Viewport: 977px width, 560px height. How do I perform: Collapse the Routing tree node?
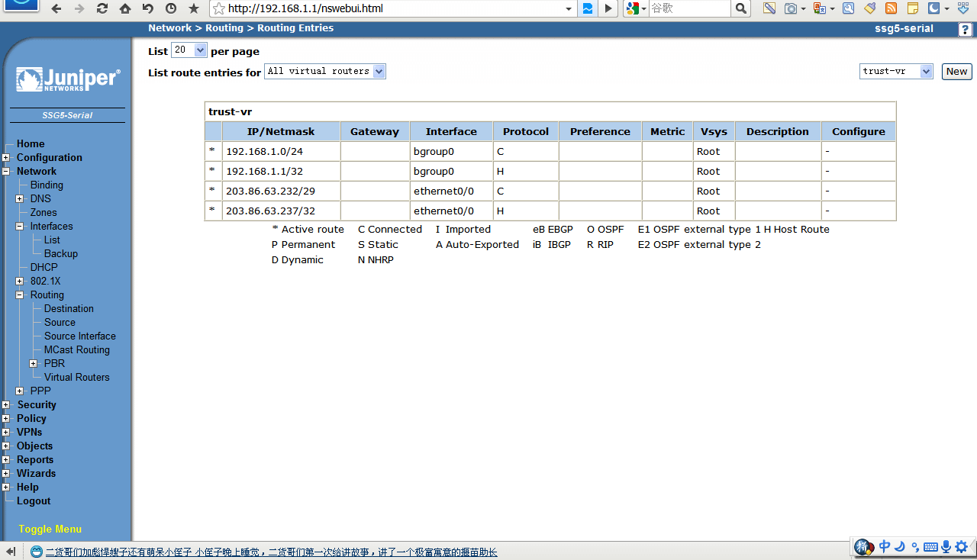click(x=20, y=295)
